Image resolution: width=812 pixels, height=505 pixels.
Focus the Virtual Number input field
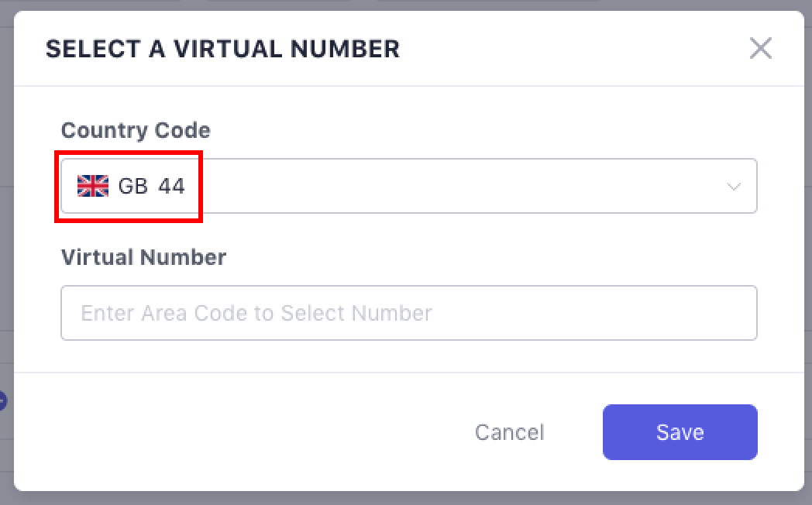(x=408, y=313)
